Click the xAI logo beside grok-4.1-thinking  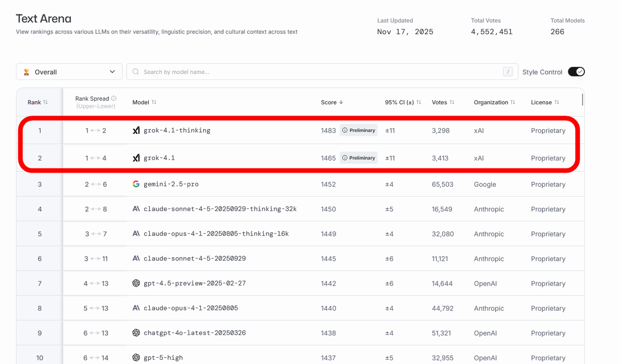point(136,131)
